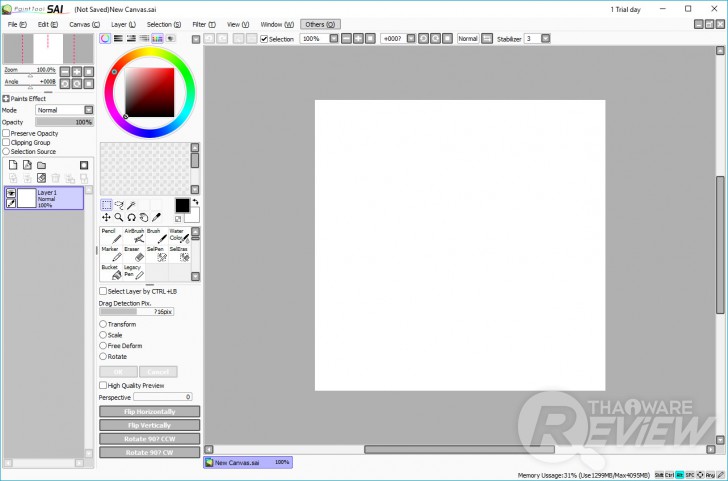This screenshot has width=728, height=481.
Task: Enable the High Quality Preview checkbox
Action: pos(103,385)
